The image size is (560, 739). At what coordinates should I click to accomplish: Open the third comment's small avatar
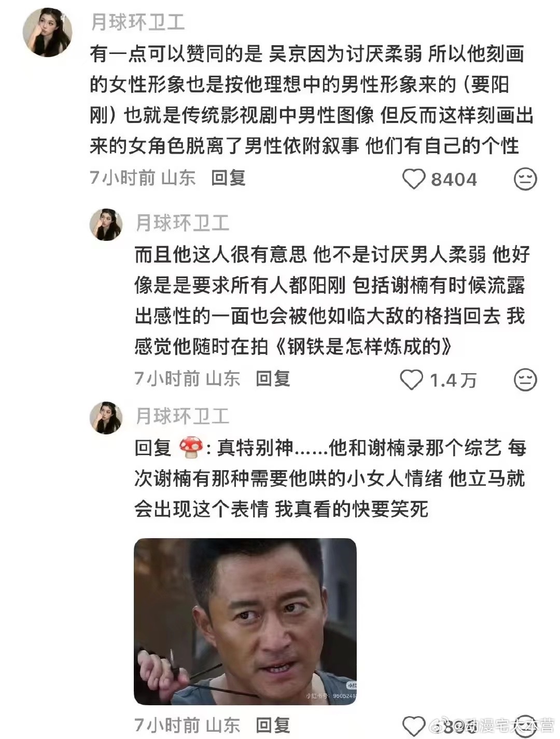pos(106,417)
